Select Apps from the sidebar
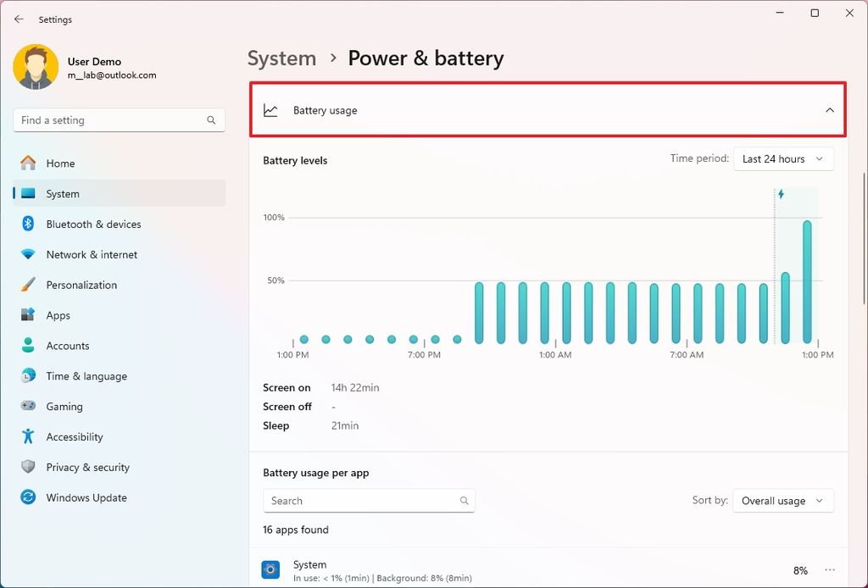 tap(58, 315)
